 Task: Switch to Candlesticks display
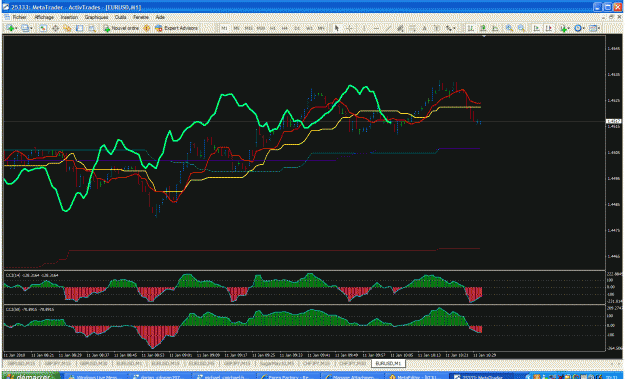coord(483,28)
